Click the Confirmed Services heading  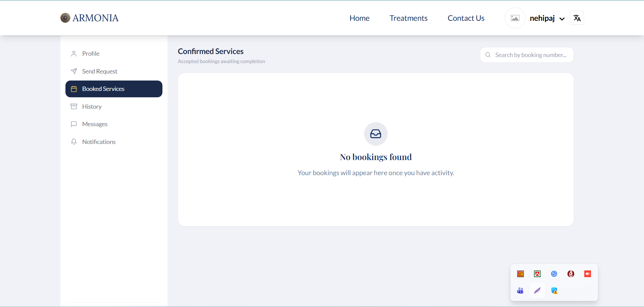click(211, 51)
